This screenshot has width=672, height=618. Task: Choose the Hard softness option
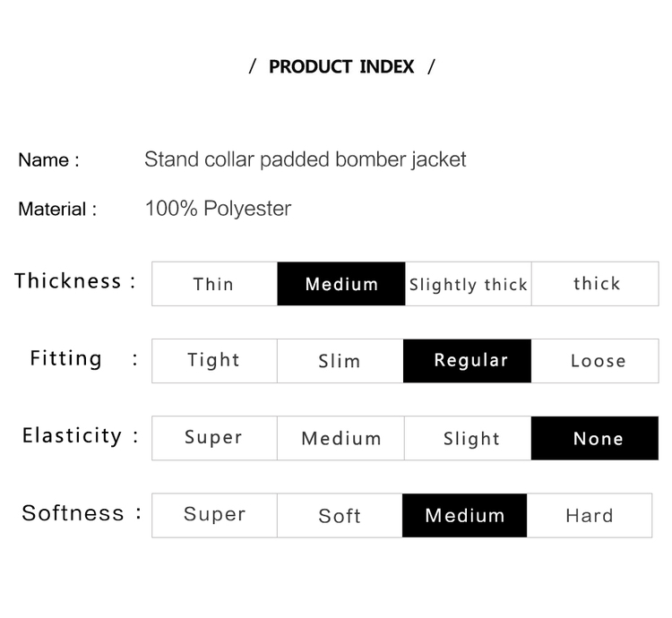pyautogui.click(x=590, y=516)
